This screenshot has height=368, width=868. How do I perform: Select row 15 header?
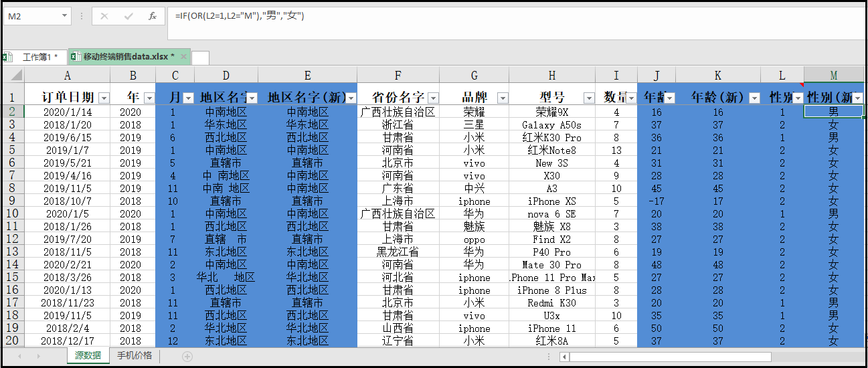point(13,277)
